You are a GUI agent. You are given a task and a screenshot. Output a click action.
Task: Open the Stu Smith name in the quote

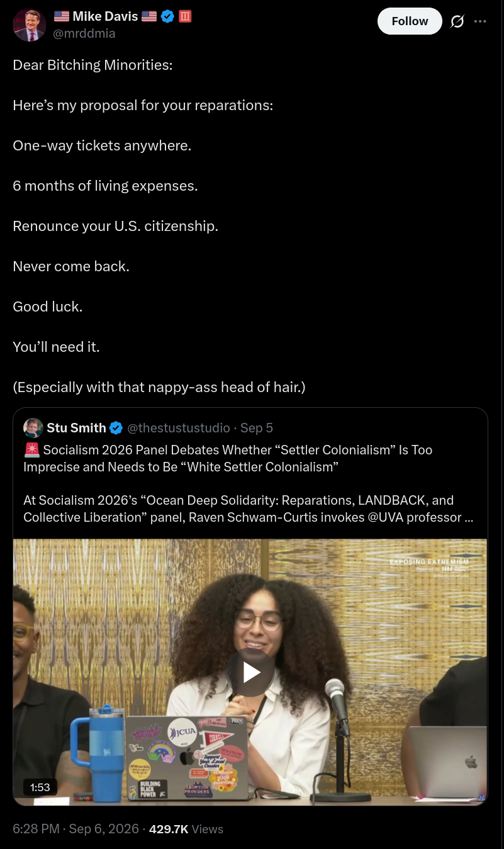pyautogui.click(x=76, y=428)
